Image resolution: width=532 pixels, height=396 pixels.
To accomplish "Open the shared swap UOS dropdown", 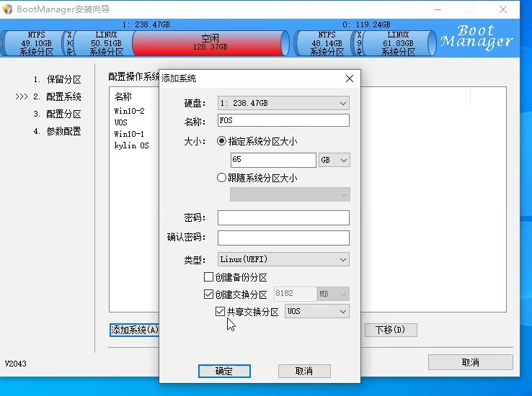I will click(x=317, y=311).
